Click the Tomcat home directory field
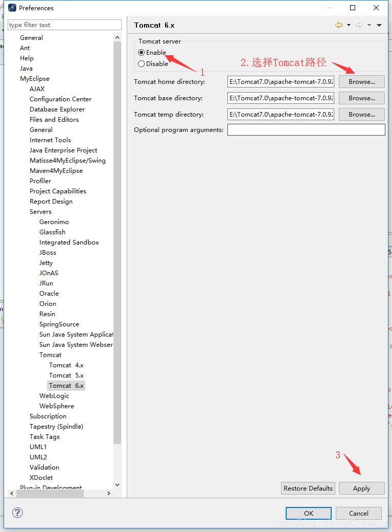This screenshot has width=392, height=532. (281, 82)
